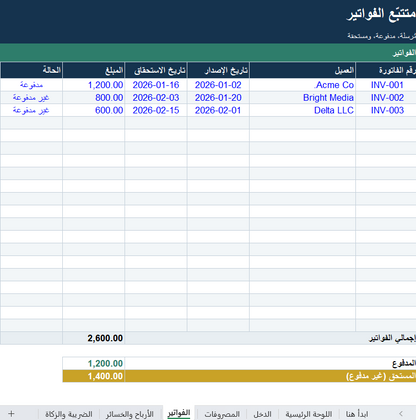The height and width of the screenshot is (420, 416).
Task: Select the مدفوعة status for INV-001
Action: pos(31,85)
